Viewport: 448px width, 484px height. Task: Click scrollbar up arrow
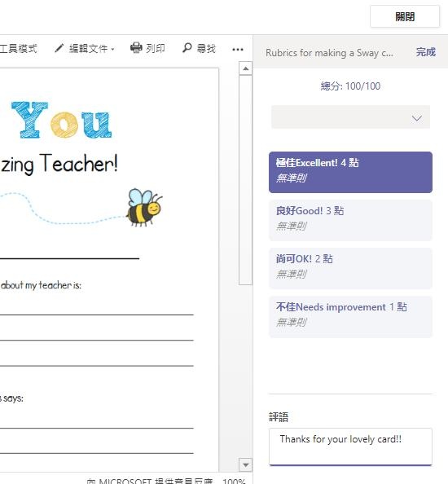pos(246,68)
